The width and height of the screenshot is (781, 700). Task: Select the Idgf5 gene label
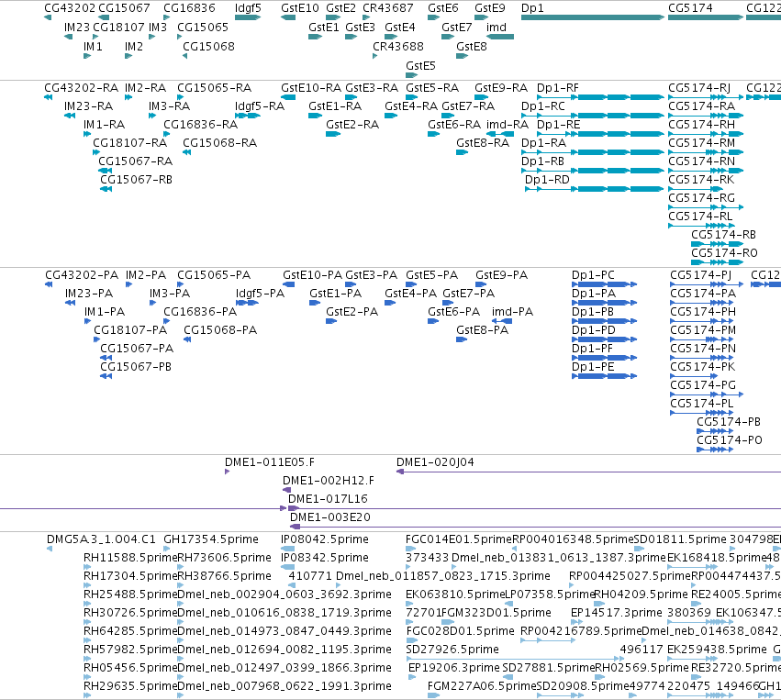248,8
